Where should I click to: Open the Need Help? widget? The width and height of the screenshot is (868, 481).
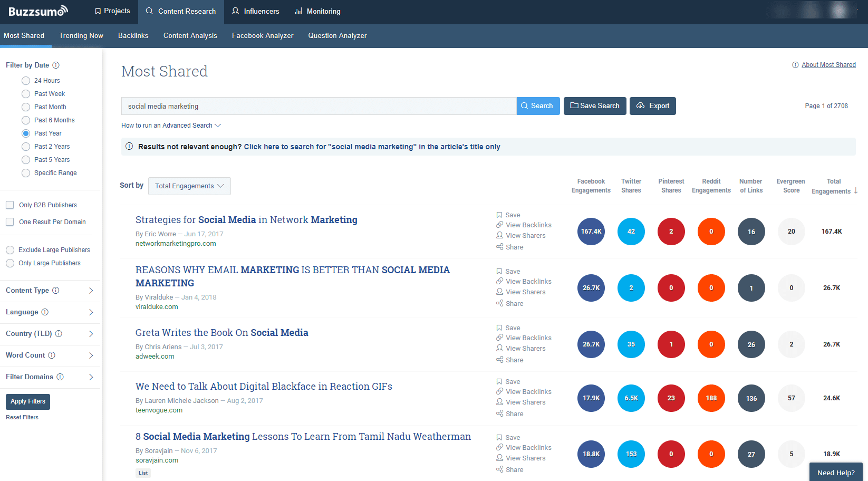click(x=836, y=472)
